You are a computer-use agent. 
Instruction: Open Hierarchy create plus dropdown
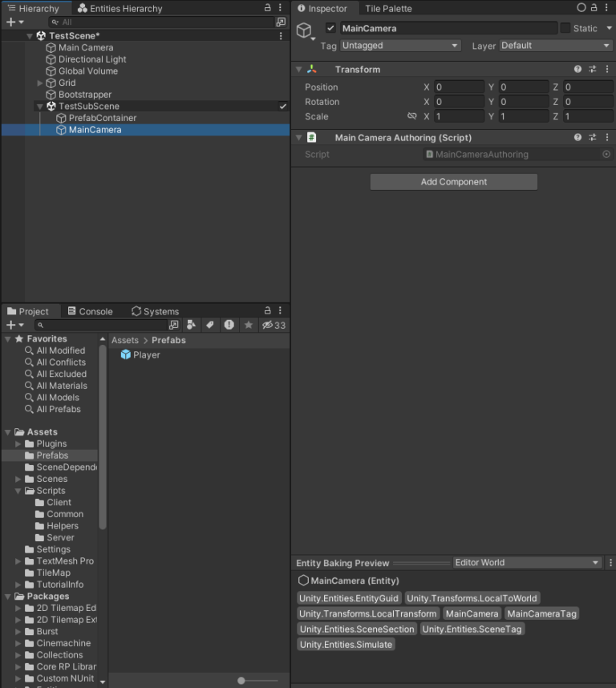point(14,22)
